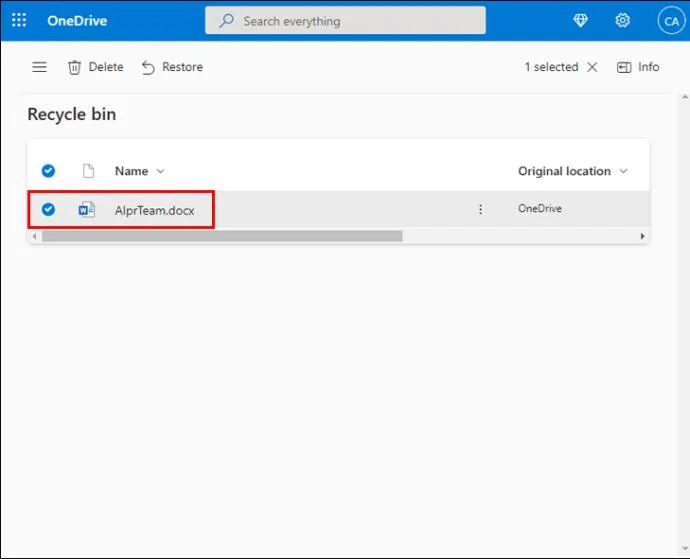Click the Word icon for AlprTeam.docx
Viewport: 690px width, 559px height.
click(87, 210)
